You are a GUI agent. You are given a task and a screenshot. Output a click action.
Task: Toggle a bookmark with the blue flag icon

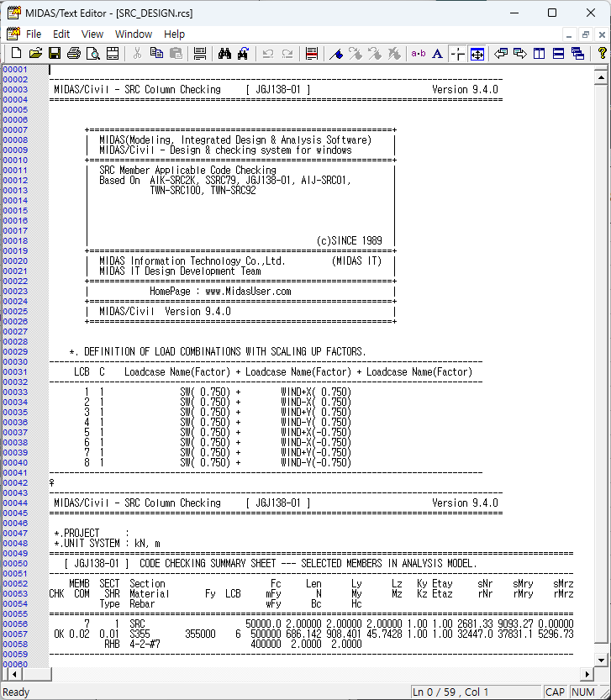coord(336,54)
